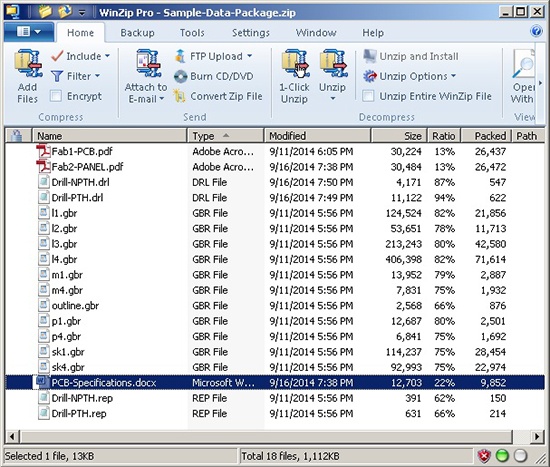
Task: Click the Open With magnifier icon
Action: (523, 64)
